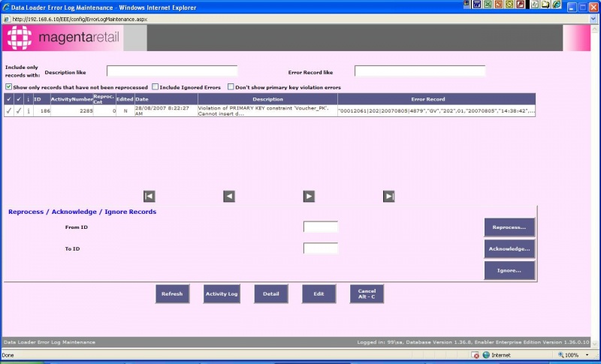This screenshot has width=601, height=364.
Task: Click the Date column header
Action: (166, 99)
